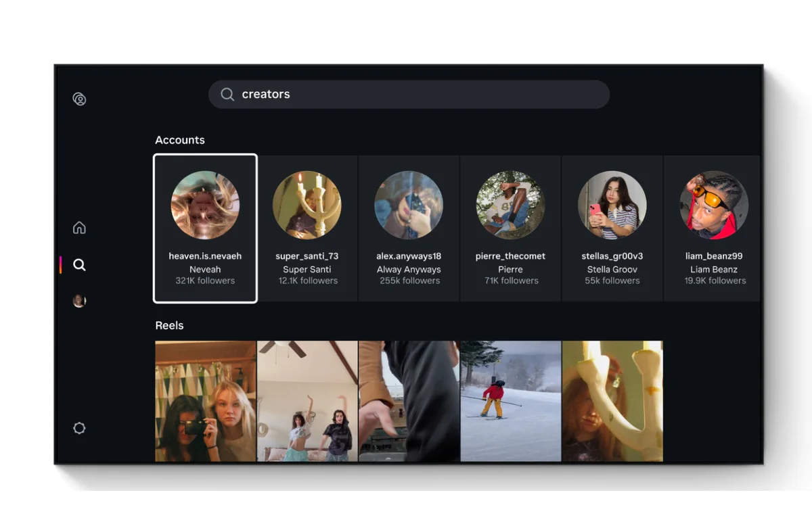The image size is (812, 526).
Task: Click the name Liam Beanz
Action: coord(714,269)
